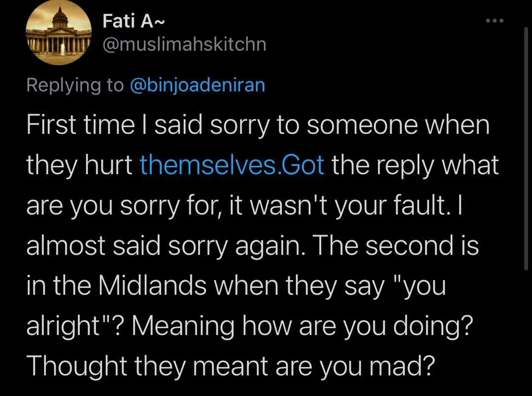Screen dimensions: 532x396
Task: Open Fati A~'s profile picture
Action: 59,32
